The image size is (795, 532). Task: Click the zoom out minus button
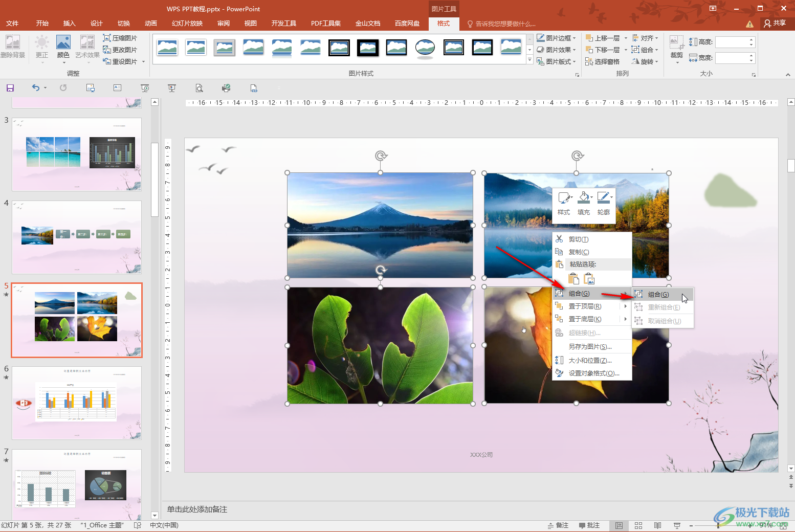point(691,525)
